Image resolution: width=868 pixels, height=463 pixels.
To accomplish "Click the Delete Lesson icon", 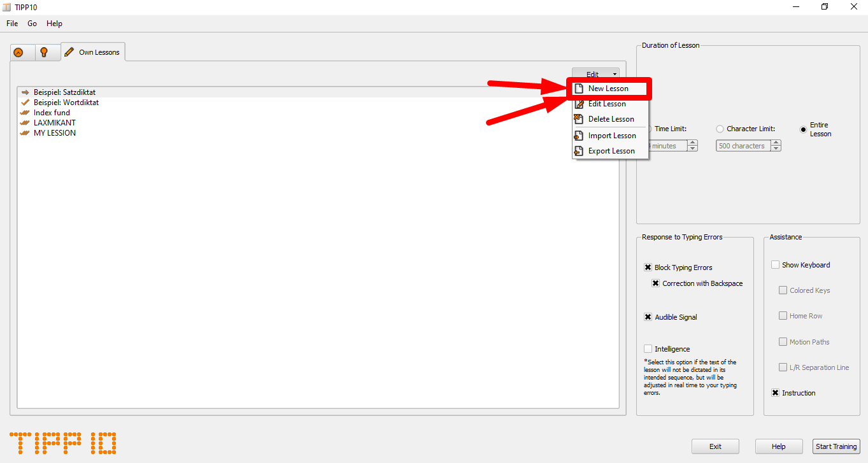I will pos(579,119).
